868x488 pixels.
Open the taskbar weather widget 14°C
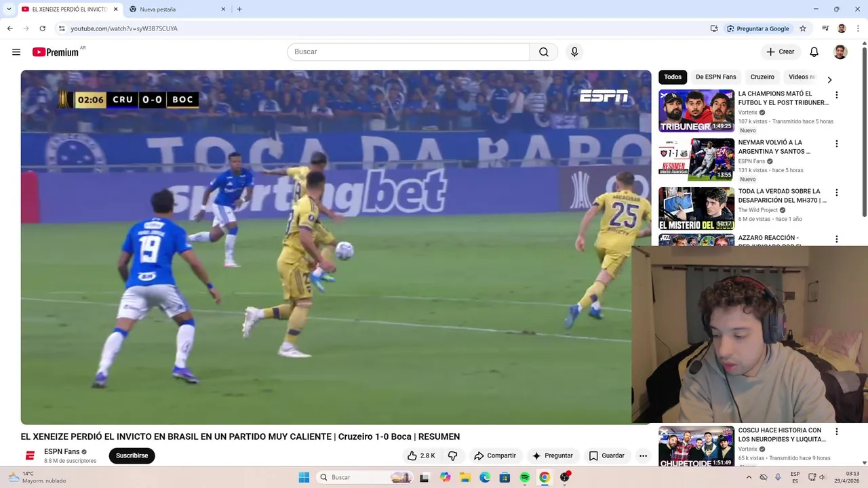pos(37,477)
